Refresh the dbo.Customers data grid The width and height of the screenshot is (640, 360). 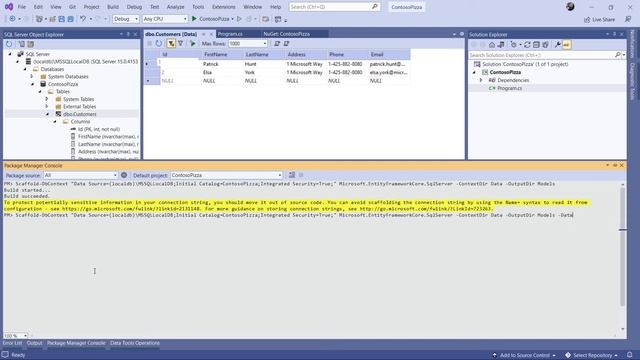click(x=159, y=43)
